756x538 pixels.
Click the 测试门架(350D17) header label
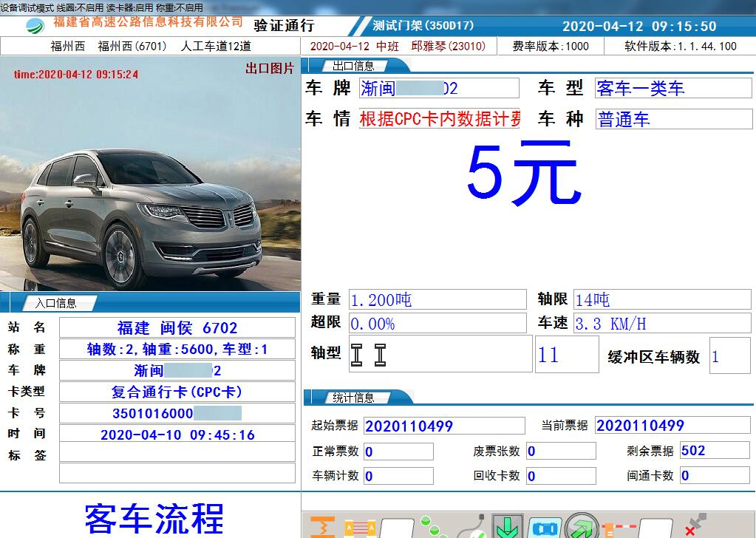point(423,26)
